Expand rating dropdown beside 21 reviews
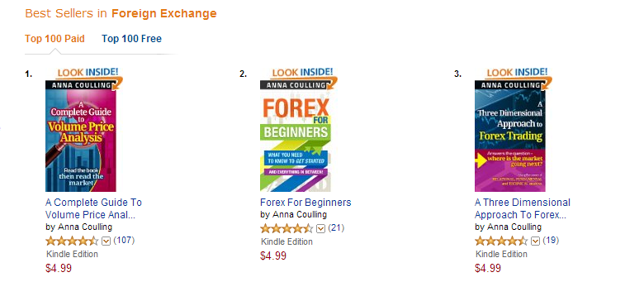This screenshot has height=301, width=644. pyautogui.click(x=321, y=229)
